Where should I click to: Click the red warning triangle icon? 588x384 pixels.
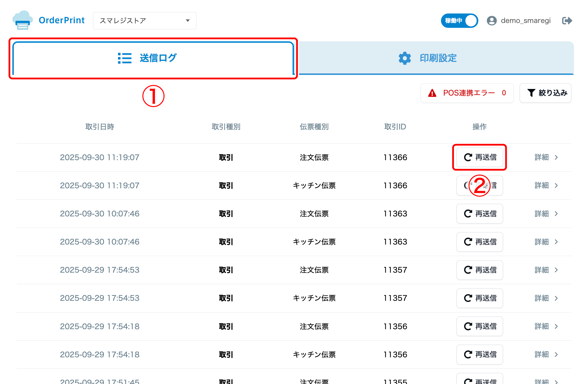click(x=432, y=93)
